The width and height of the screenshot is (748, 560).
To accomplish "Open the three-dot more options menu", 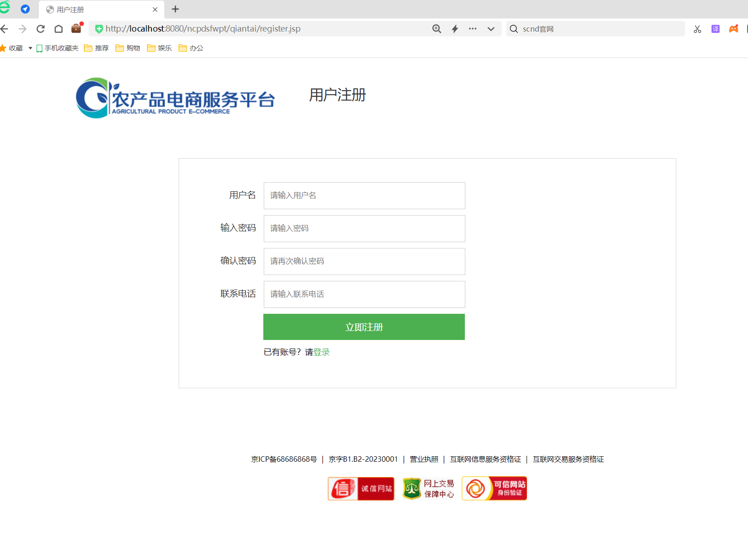I will pyautogui.click(x=473, y=29).
